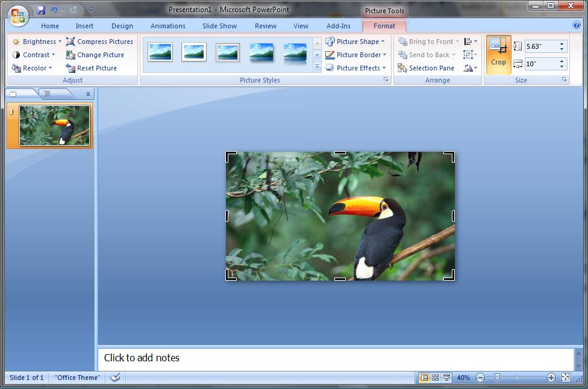The width and height of the screenshot is (588, 389).
Task: Apply the third picture style with gray frame
Action: pyautogui.click(x=228, y=52)
